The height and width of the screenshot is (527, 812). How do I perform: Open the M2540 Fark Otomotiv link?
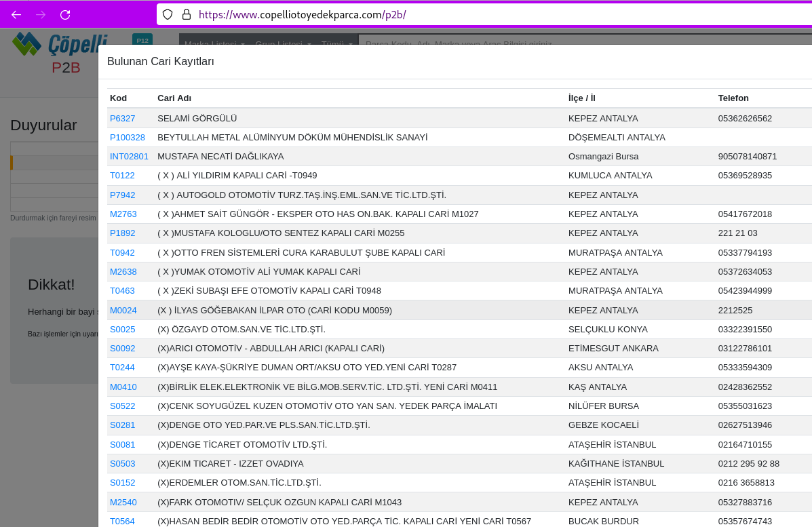click(123, 502)
